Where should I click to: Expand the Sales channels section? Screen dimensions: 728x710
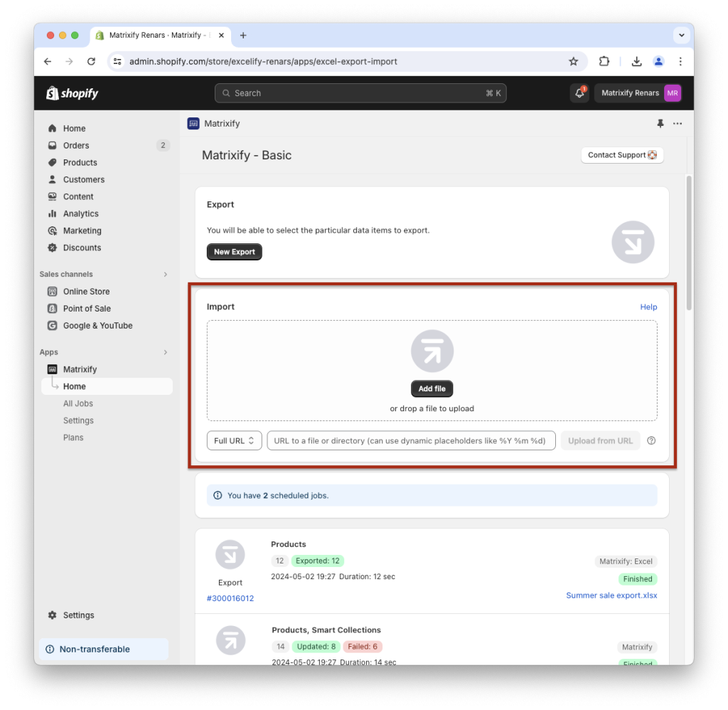[165, 274]
